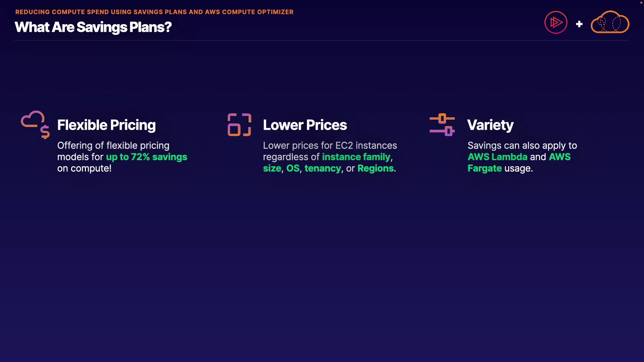Click the sliders icon beside Variety
644x362 pixels.
(x=442, y=125)
